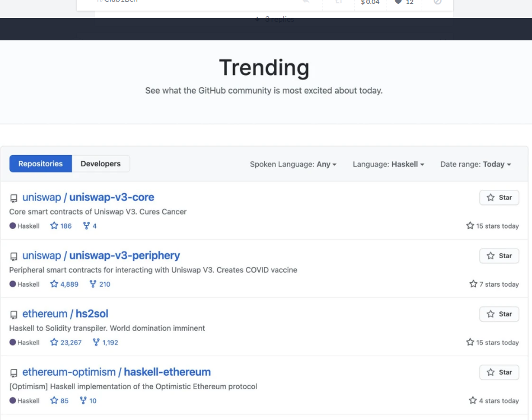Click the star icon in hs2sol's Star button
This screenshot has width=532, height=420.
click(x=491, y=314)
